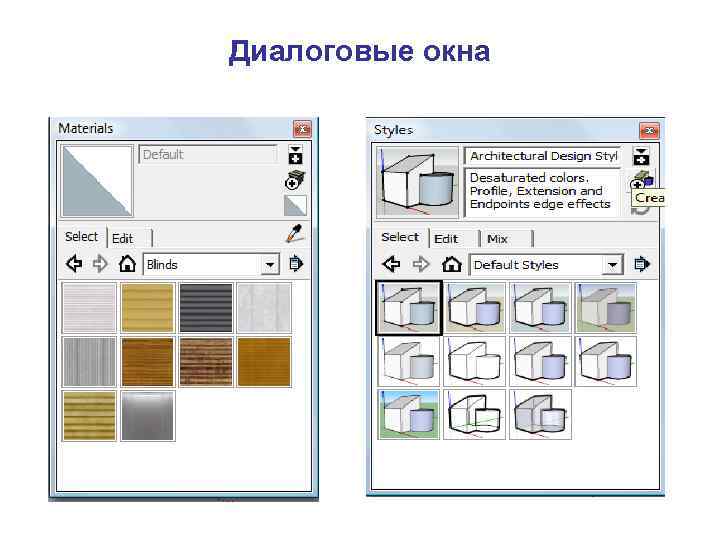Click the Default material name field
The height and width of the screenshot is (540, 720).
208,154
